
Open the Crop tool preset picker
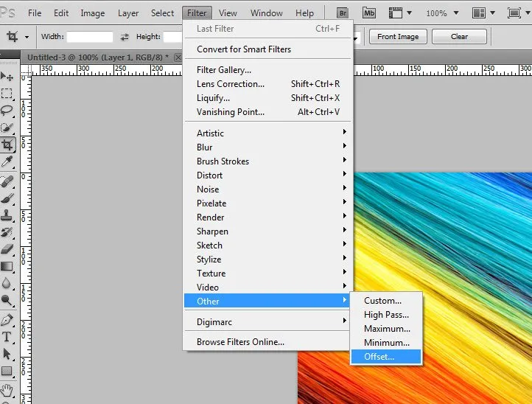coord(27,37)
